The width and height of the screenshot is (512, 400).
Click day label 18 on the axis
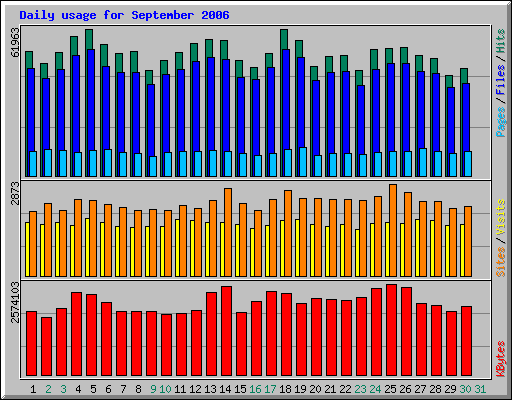tap(285, 389)
